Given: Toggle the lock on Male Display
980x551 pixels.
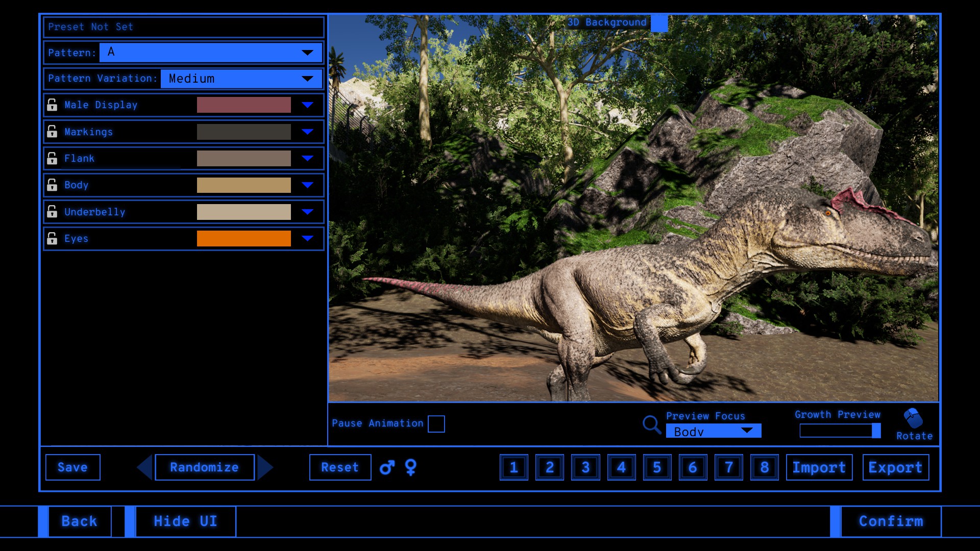Looking at the screenshot, I should (52, 105).
